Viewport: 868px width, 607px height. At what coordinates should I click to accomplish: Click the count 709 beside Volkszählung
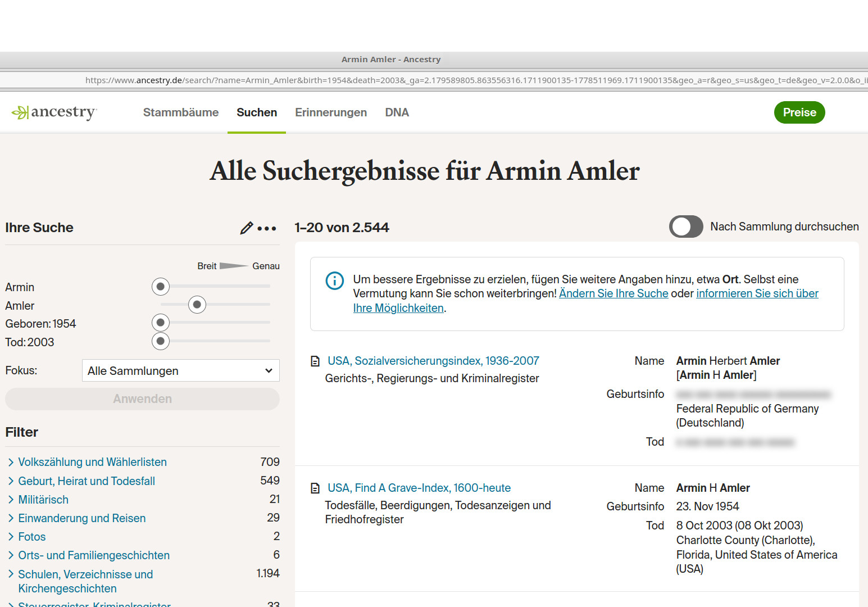270,462
